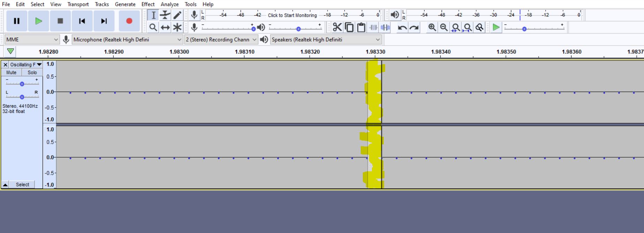
Task: Select the Draw (pencil) tool
Action: click(177, 15)
